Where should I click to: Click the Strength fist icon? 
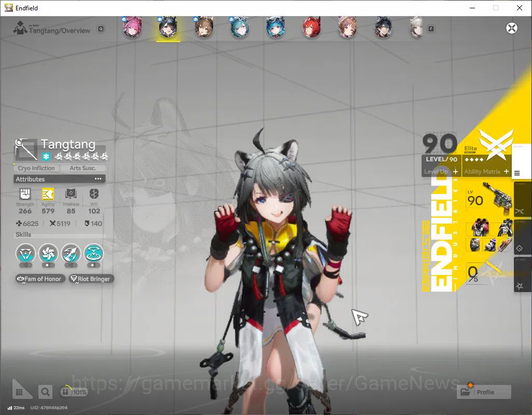click(x=25, y=194)
